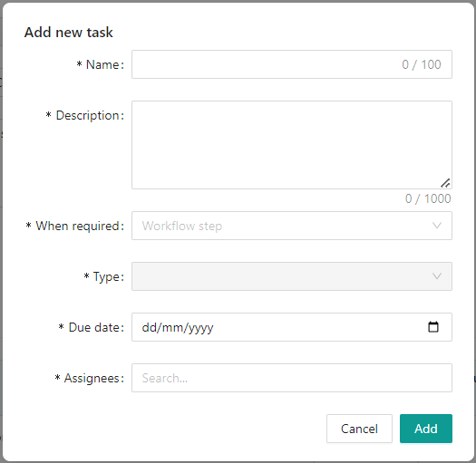Click inside the Description text area

point(292,145)
